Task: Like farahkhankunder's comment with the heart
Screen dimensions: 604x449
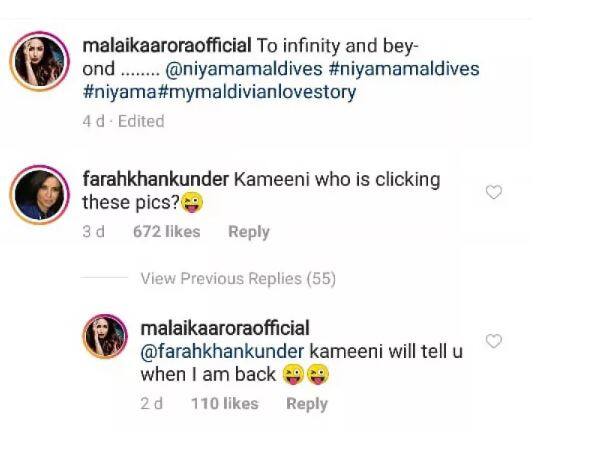Action: tap(493, 192)
